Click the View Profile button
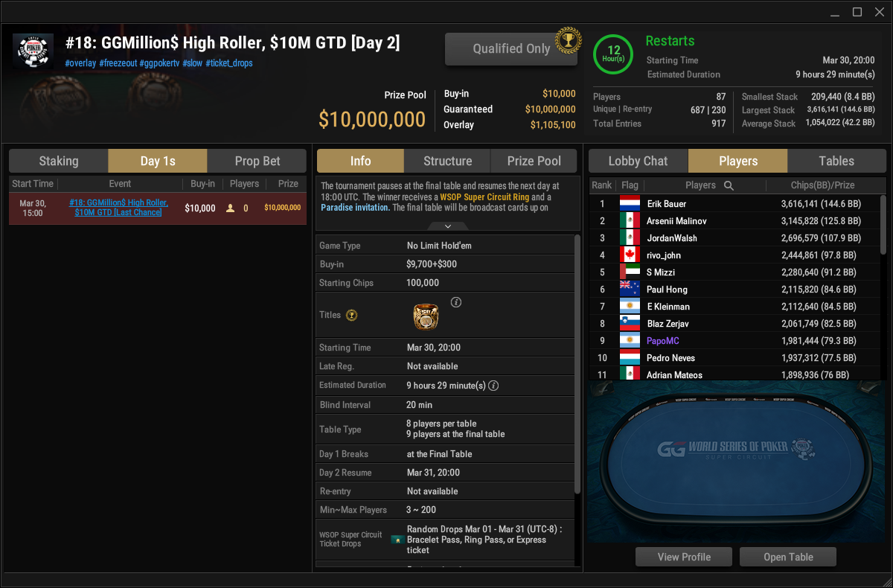The image size is (893, 588). point(684,557)
